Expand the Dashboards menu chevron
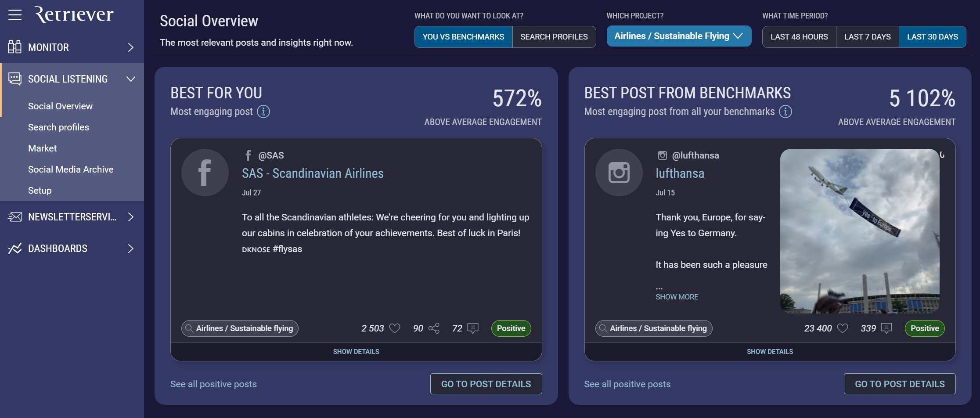 130,249
